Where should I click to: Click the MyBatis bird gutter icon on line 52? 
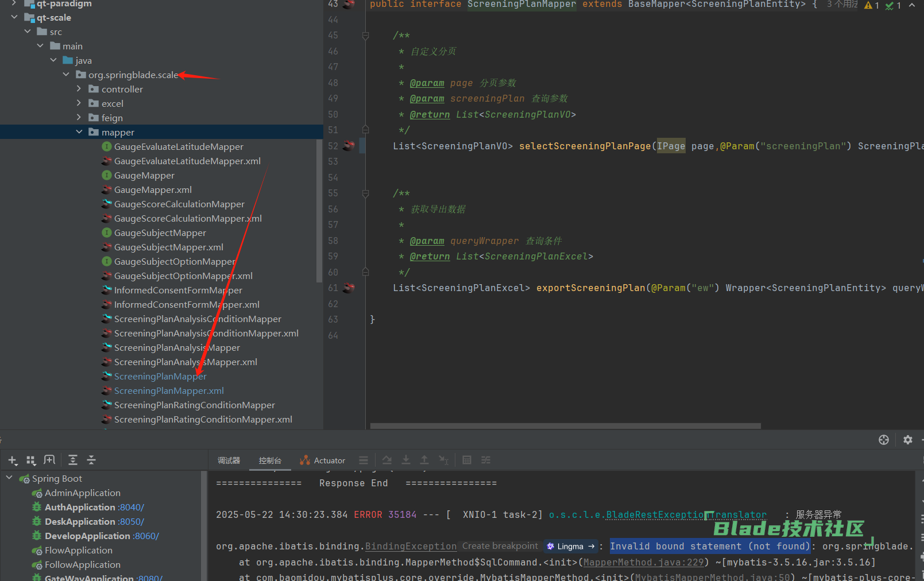coord(349,146)
